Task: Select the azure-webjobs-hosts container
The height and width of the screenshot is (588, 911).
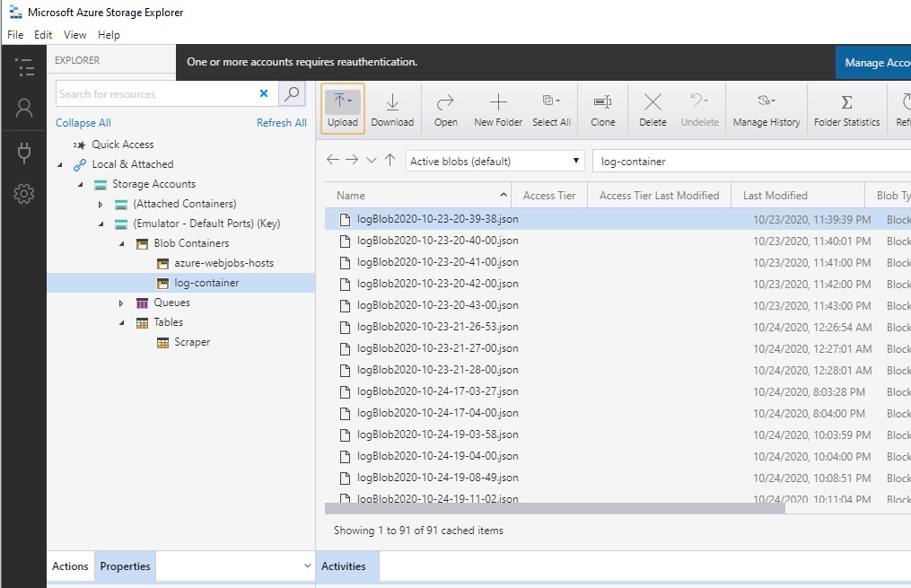Action: click(223, 263)
